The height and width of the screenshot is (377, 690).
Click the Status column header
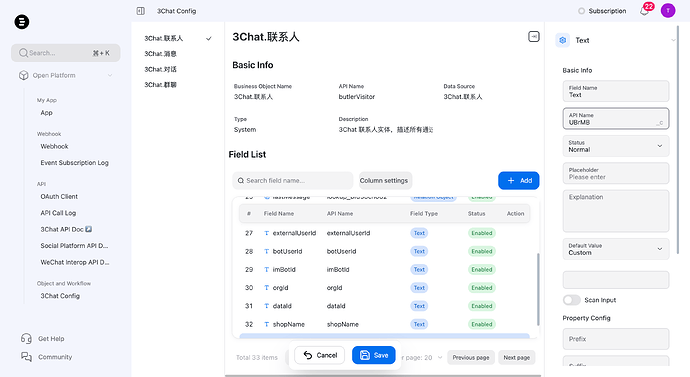point(477,213)
